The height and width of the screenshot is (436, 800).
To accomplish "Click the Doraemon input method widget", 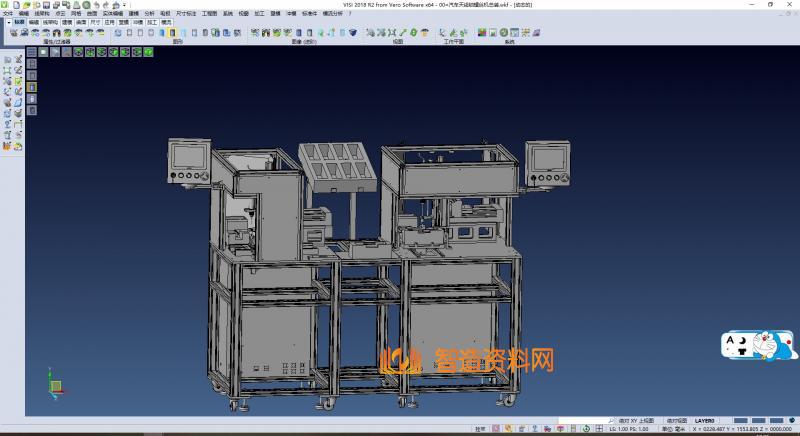I will pos(758,347).
